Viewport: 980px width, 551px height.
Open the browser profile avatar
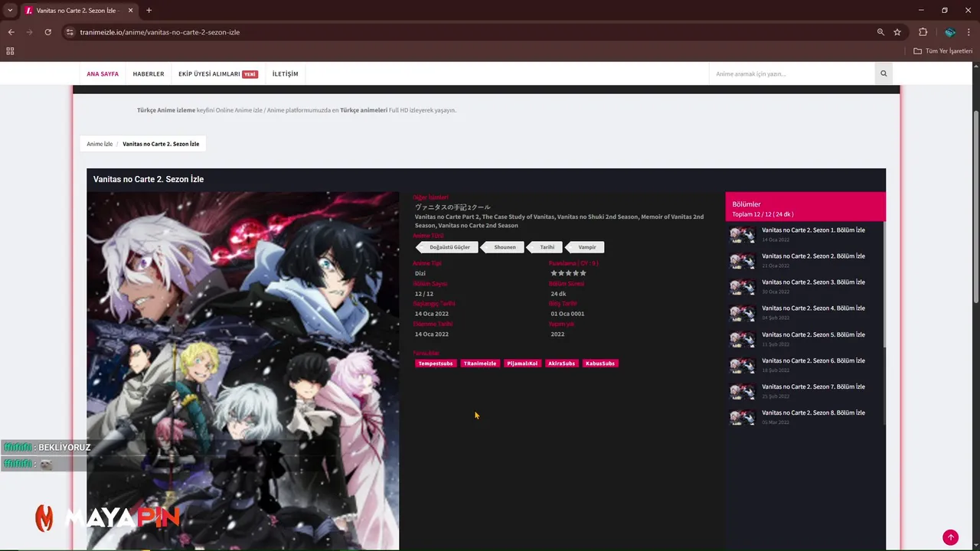[949, 32]
